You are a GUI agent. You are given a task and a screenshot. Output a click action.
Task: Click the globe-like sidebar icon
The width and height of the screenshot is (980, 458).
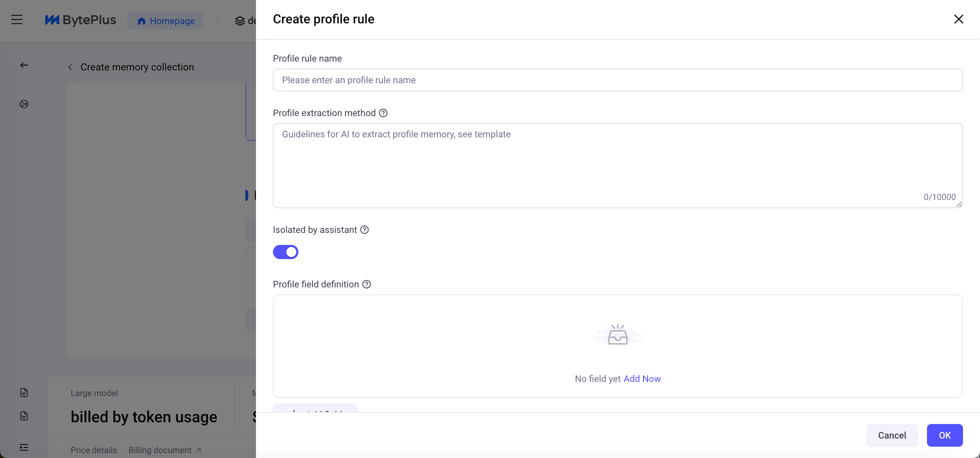pyautogui.click(x=24, y=104)
